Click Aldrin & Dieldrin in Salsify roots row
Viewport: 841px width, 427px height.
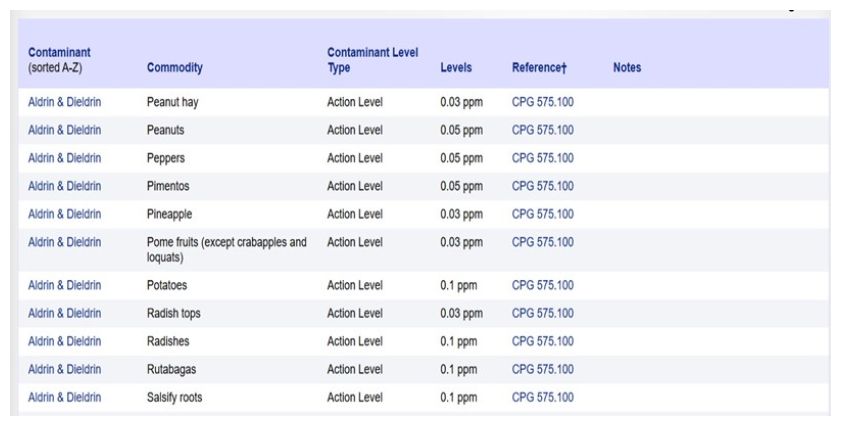(64, 397)
